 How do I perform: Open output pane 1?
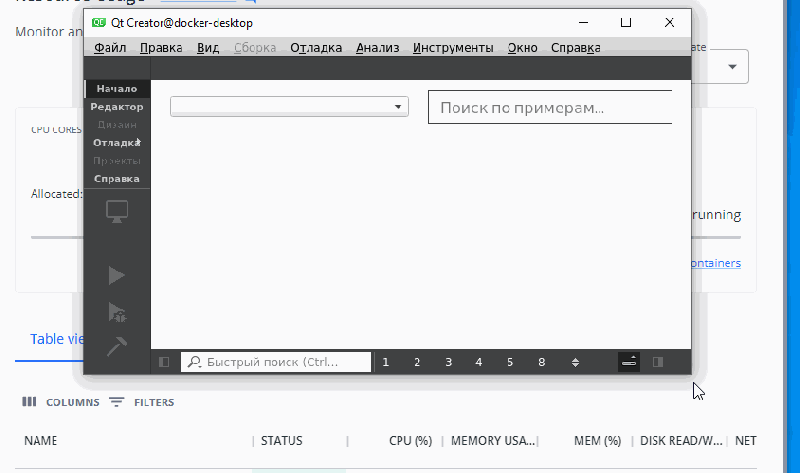pos(386,362)
